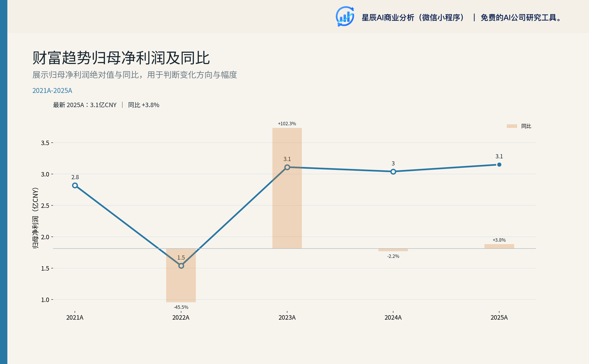The width and height of the screenshot is (589, 364).
Task: Click the 免费的AI公司研究工具 slogan text
Action: [521, 17]
